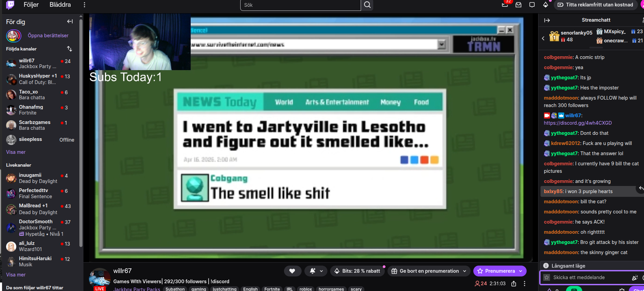The image size is (644, 291).
Task: Sort the Följda kanaler list
Action: point(70,49)
